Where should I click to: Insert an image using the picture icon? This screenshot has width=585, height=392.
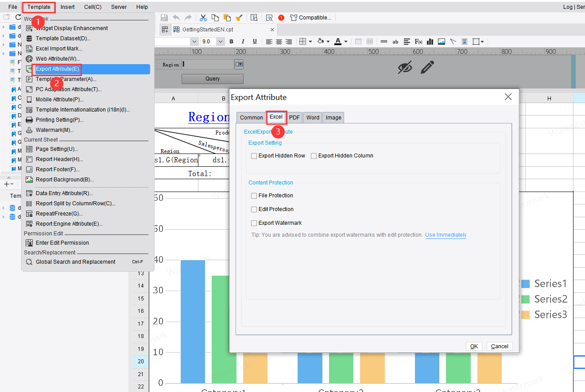442,42
